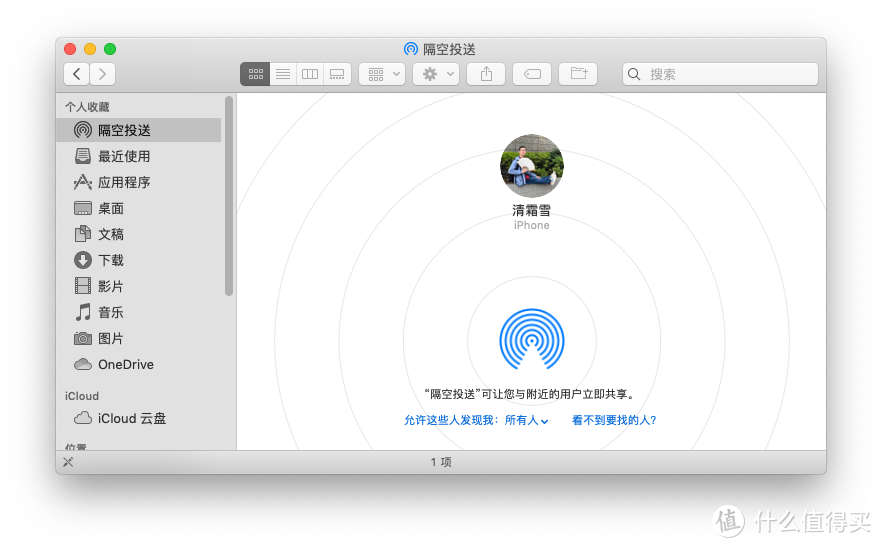The height and width of the screenshot is (548, 882).
Task: Select the 清霜雪 iPhone contact avatar
Action: pyautogui.click(x=532, y=166)
